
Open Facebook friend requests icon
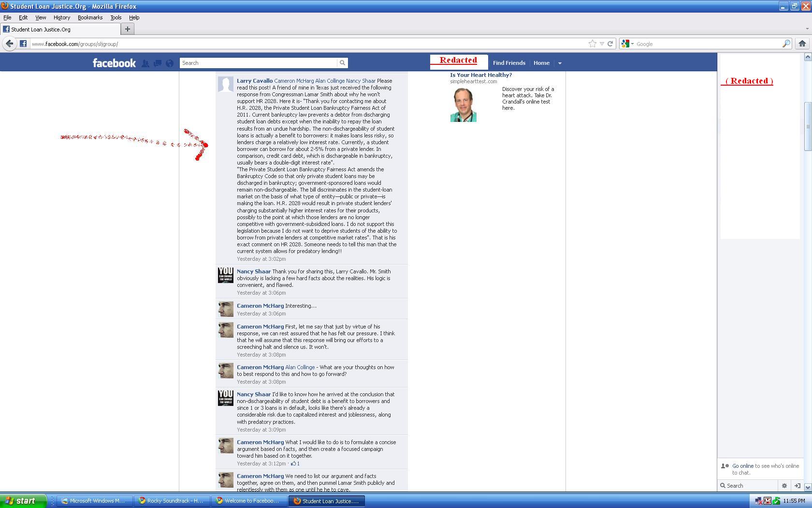pyautogui.click(x=145, y=63)
